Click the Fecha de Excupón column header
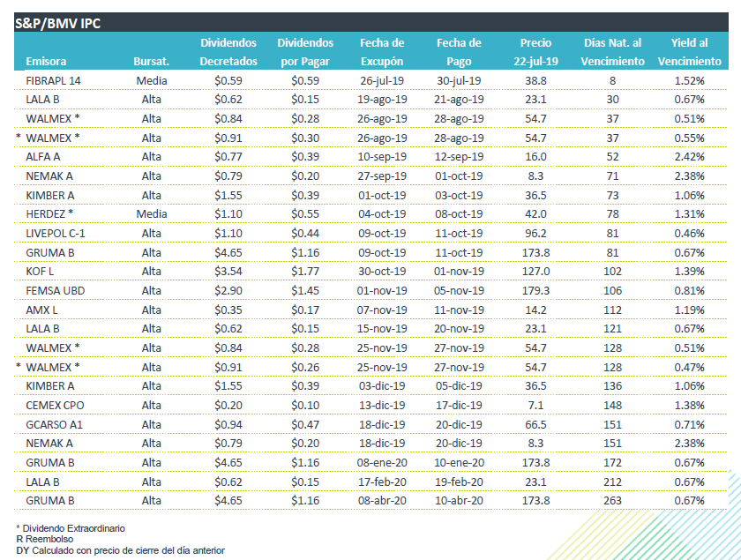Image resolution: width=741 pixels, height=560 pixels. 382,52
